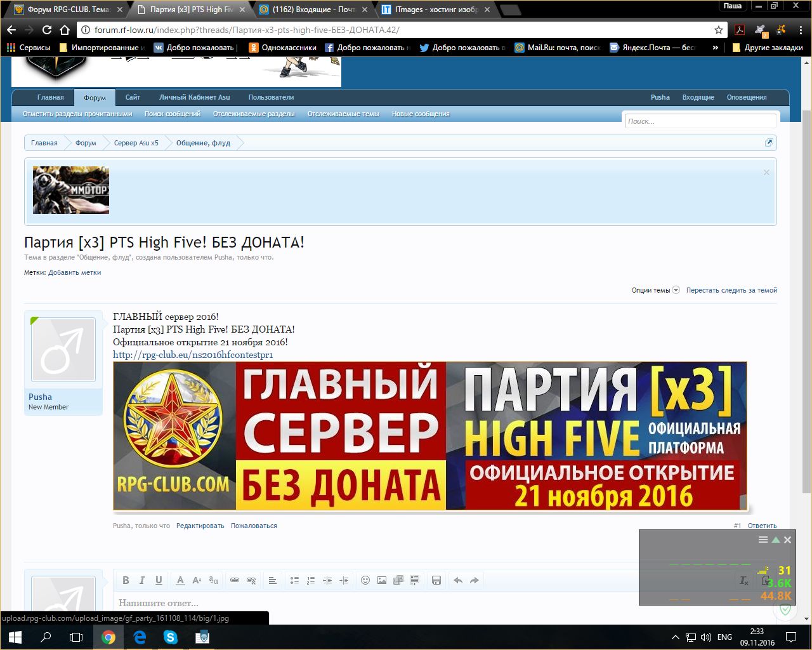Screen dimensions: 812x650
Task: Open the font size options
Action: 197,580
